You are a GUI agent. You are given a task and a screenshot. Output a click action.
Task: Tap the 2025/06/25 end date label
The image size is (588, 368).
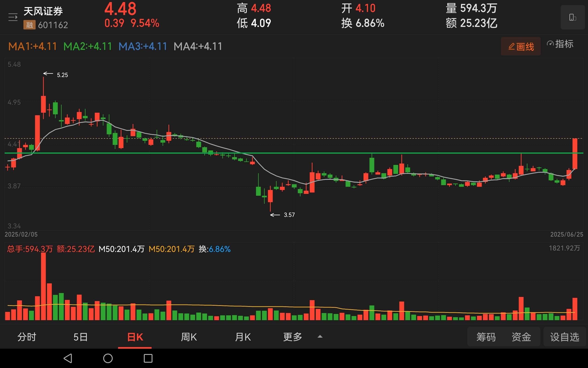pyautogui.click(x=567, y=234)
